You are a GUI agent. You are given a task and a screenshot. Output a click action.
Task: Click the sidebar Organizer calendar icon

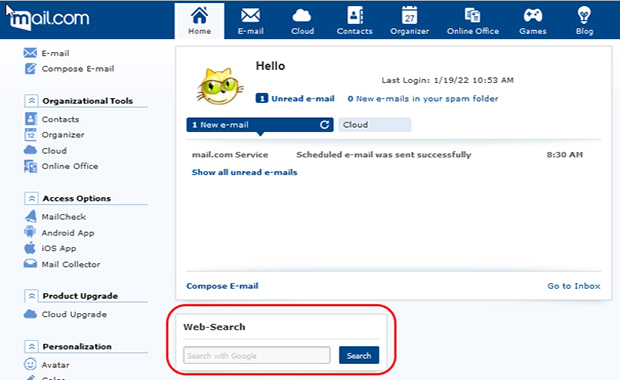(x=30, y=134)
